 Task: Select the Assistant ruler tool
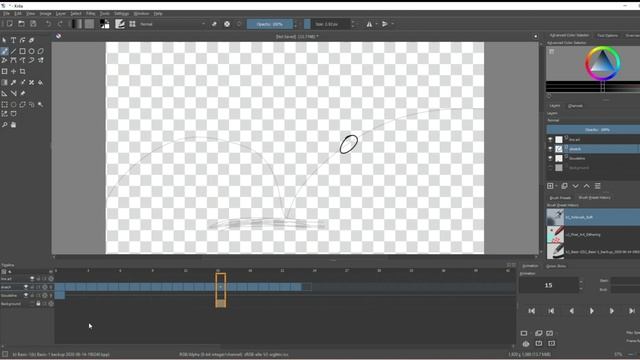point(4,93)
